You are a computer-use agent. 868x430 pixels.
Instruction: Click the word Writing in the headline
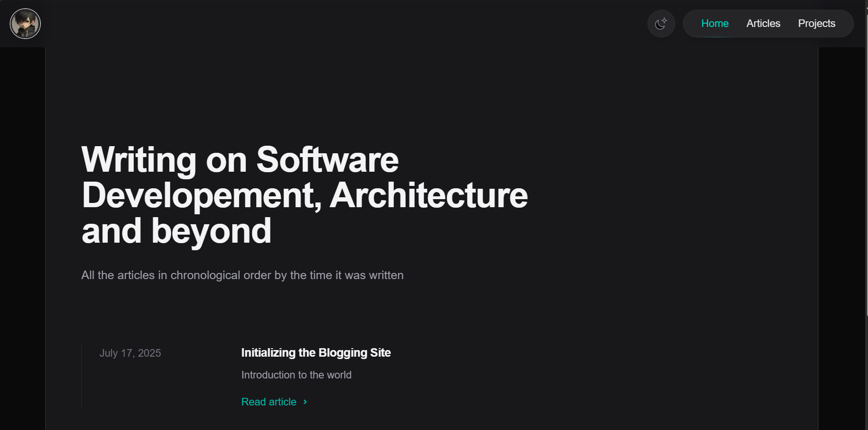pos(139,160)
